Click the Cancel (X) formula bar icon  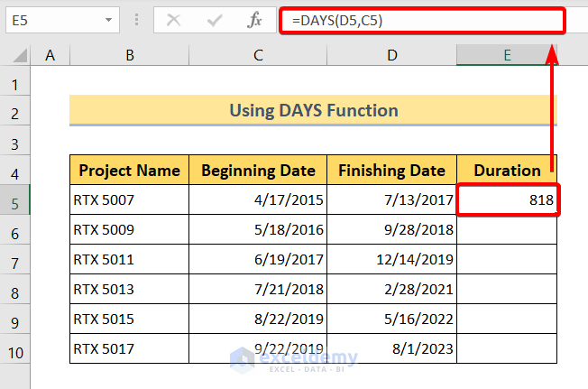[x=173, y=20]
